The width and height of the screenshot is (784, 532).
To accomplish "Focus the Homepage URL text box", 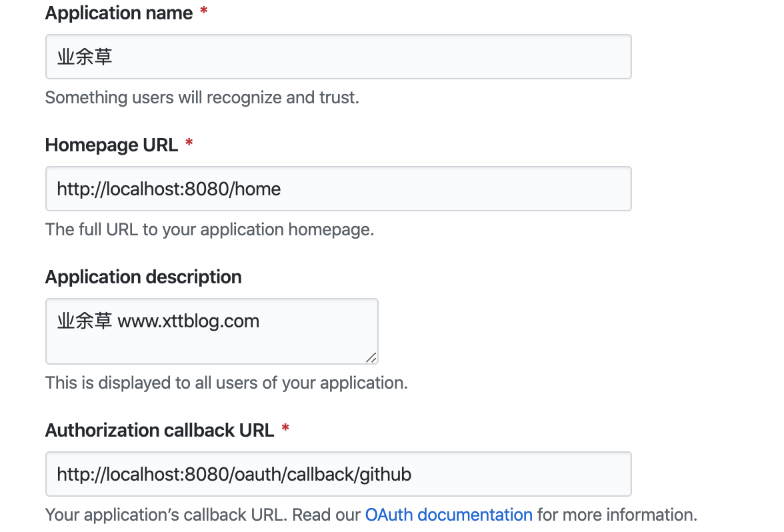I will 339,189.
